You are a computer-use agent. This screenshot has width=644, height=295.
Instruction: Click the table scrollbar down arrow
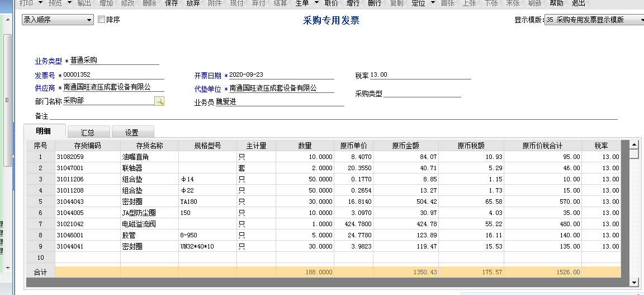coord(634,282)
